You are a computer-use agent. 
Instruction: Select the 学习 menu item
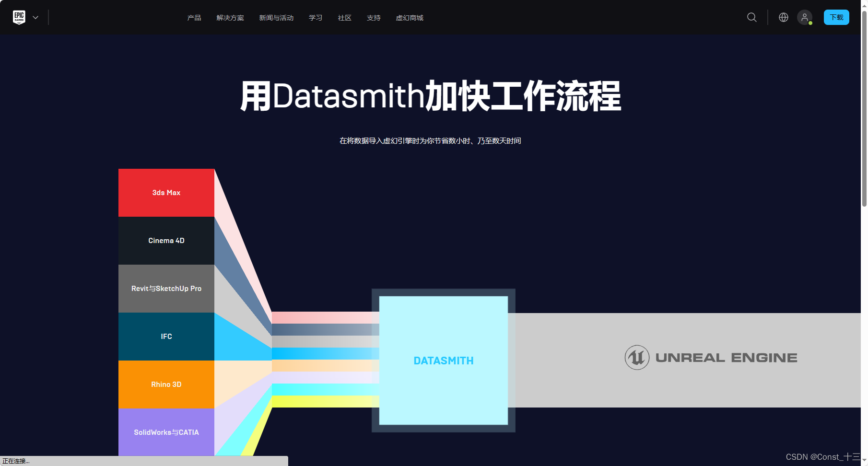pos(315,17)
